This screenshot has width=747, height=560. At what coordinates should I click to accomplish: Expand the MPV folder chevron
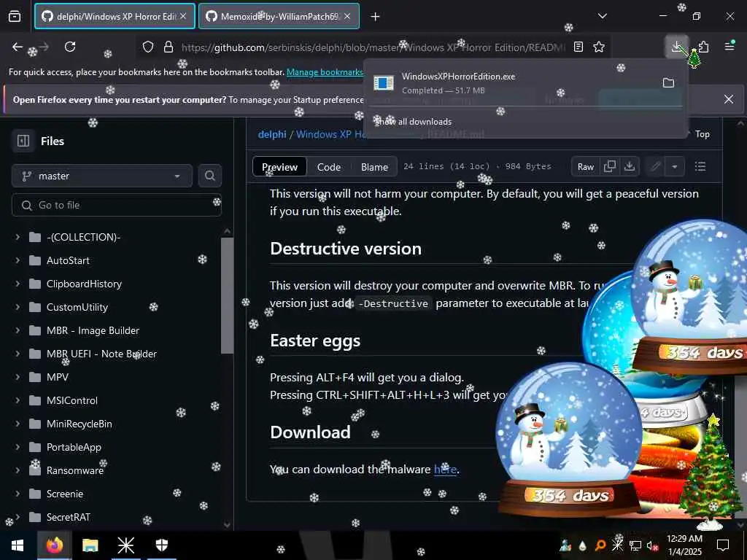[x=18, y=377]
